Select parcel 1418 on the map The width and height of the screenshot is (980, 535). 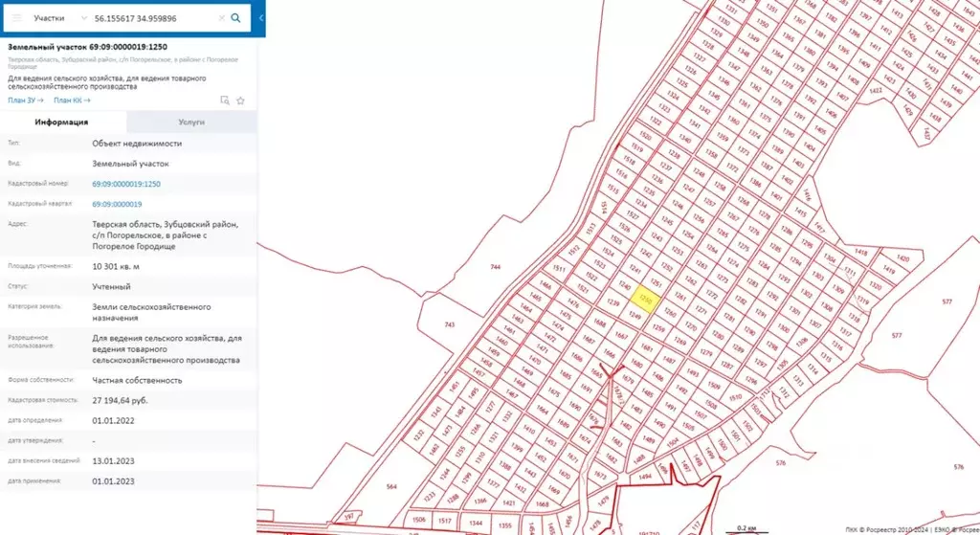click(x=861, y=253)
